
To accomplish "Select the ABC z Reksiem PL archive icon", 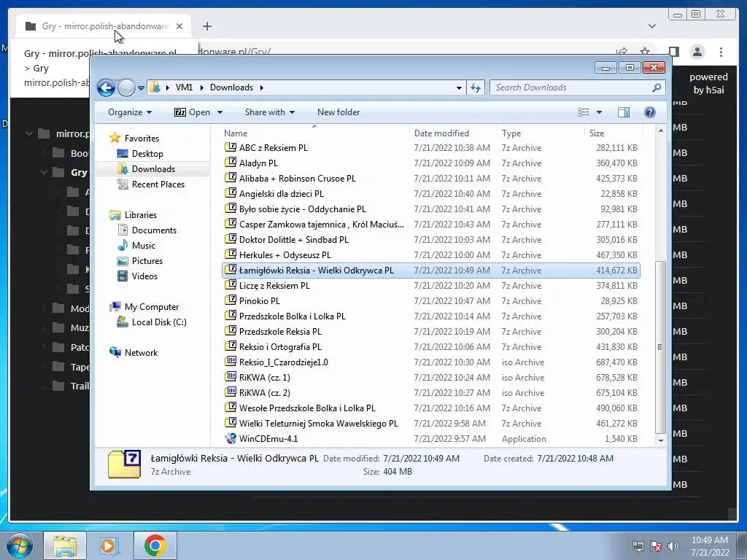I will pos(231,147).
